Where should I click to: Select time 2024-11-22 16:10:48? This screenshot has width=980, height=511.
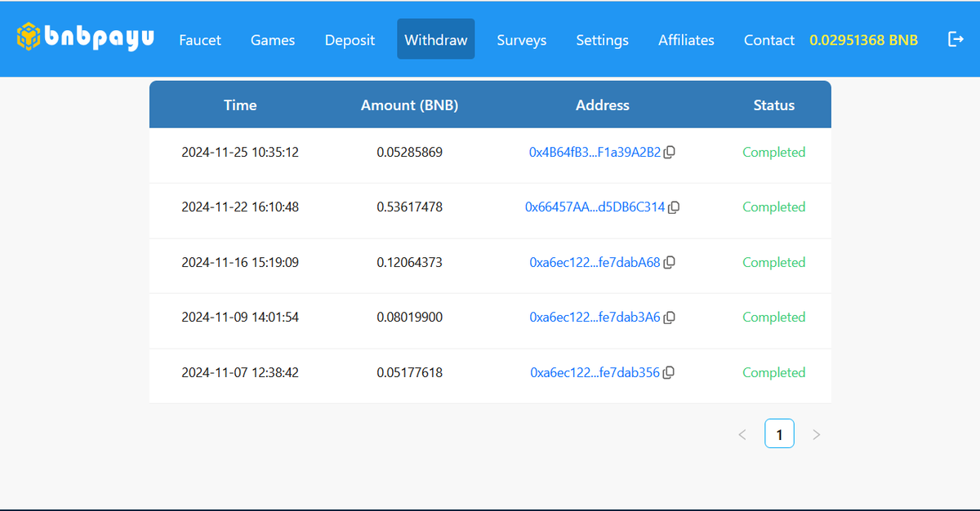click(x=240, y=207)
